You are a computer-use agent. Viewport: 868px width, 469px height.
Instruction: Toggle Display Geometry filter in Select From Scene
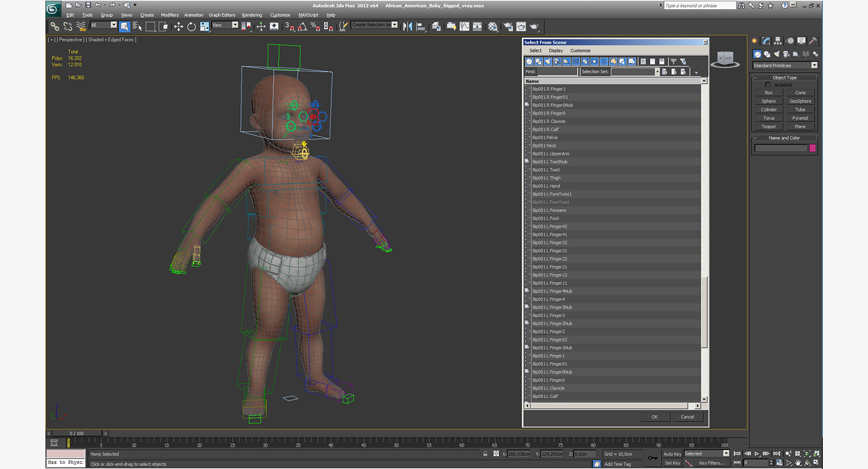[529, 62]
